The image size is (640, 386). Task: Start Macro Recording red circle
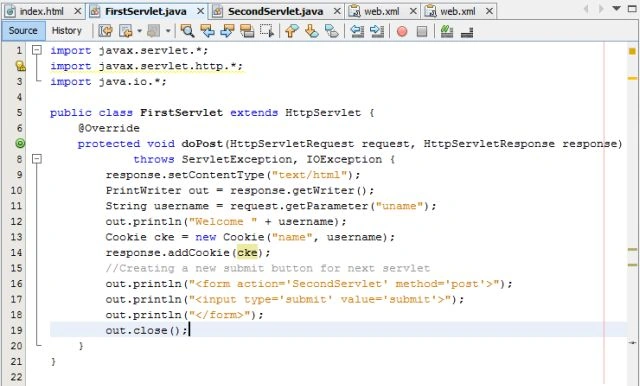click(402, 31)
